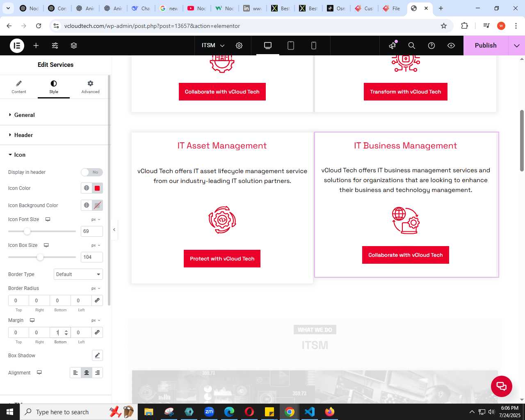
Task: Open the Structure layers icon
Action: pyautogui.click(x=74, y=46)
